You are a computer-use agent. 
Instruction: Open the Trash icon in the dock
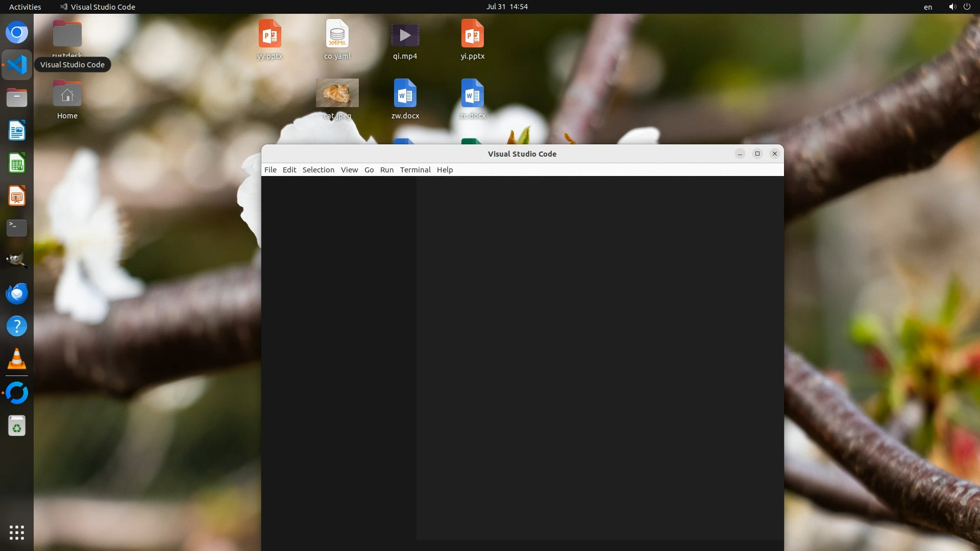point(17,425)
